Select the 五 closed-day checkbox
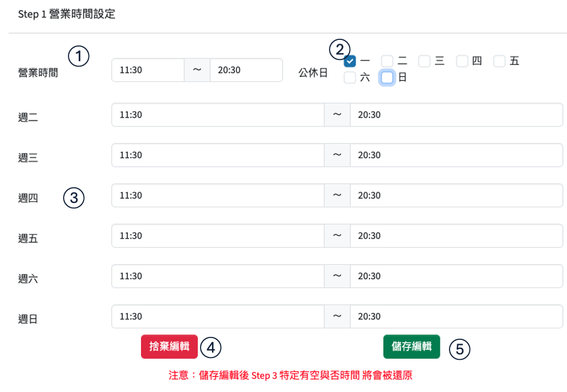 (x=500, y=61)
